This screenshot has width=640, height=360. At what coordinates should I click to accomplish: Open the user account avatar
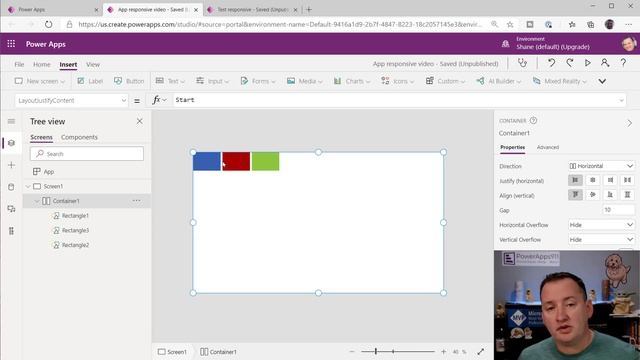(x=629, y=44)
